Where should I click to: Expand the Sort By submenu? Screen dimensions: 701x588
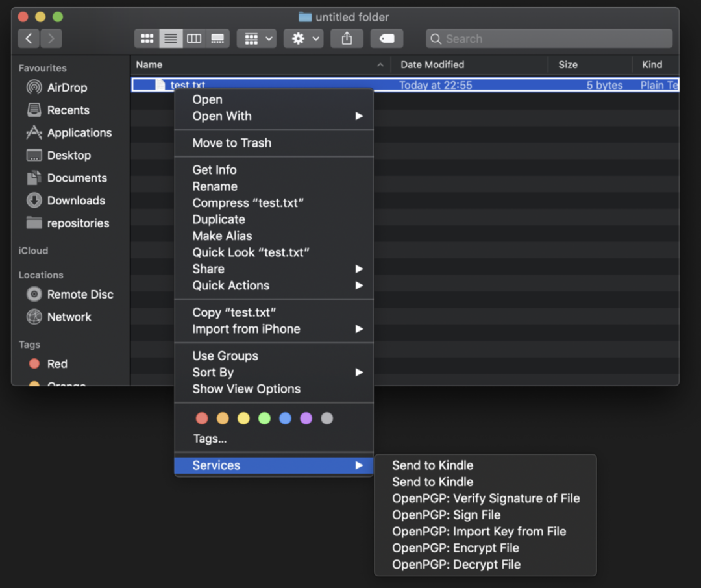pos(274,372)
